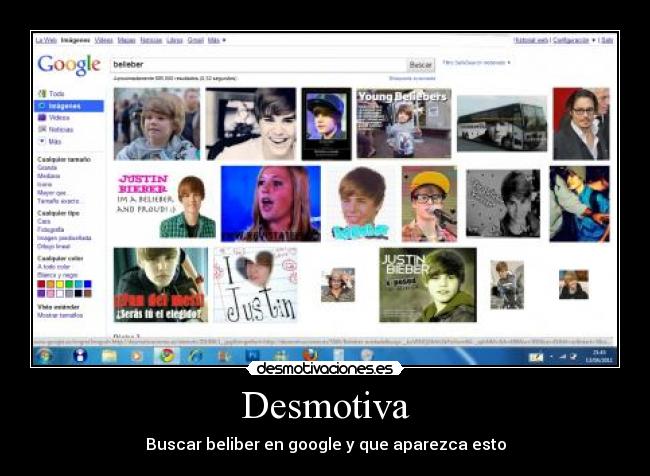Expand Más in the left sidebar
The width and height of the screenshot is (650, 476).
click(50, 141)
